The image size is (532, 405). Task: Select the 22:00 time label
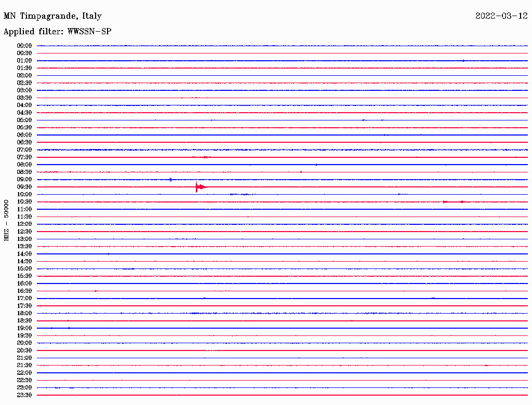[x=24, y=373]
